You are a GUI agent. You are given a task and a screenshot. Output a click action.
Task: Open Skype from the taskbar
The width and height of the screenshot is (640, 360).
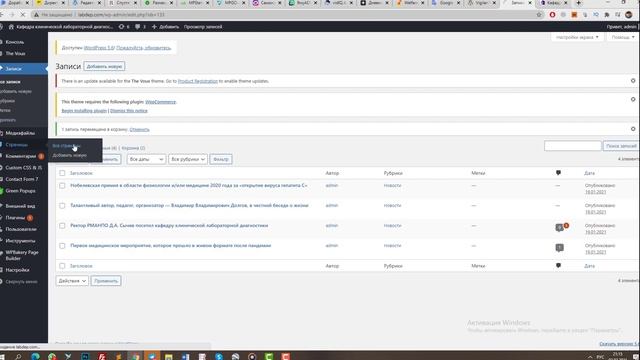coord(219,356)
